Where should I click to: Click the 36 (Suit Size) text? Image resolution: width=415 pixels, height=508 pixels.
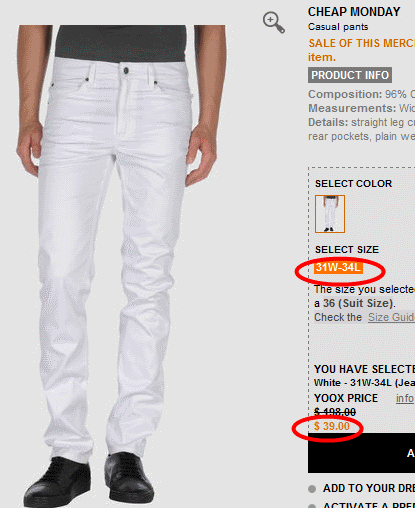tap(358, 303)
